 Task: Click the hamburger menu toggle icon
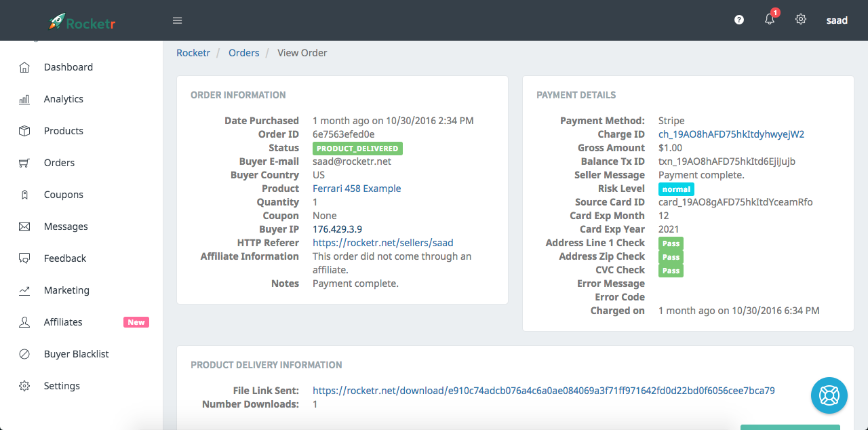point(178,20)
